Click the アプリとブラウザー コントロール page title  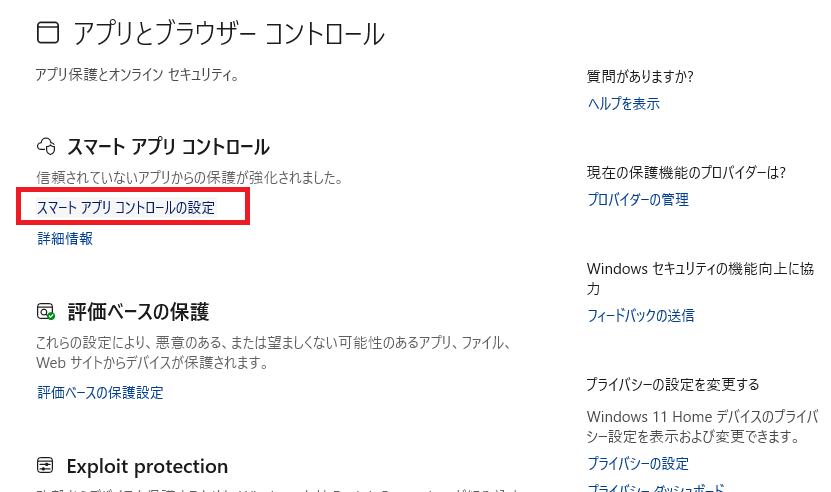coord(228,33)
